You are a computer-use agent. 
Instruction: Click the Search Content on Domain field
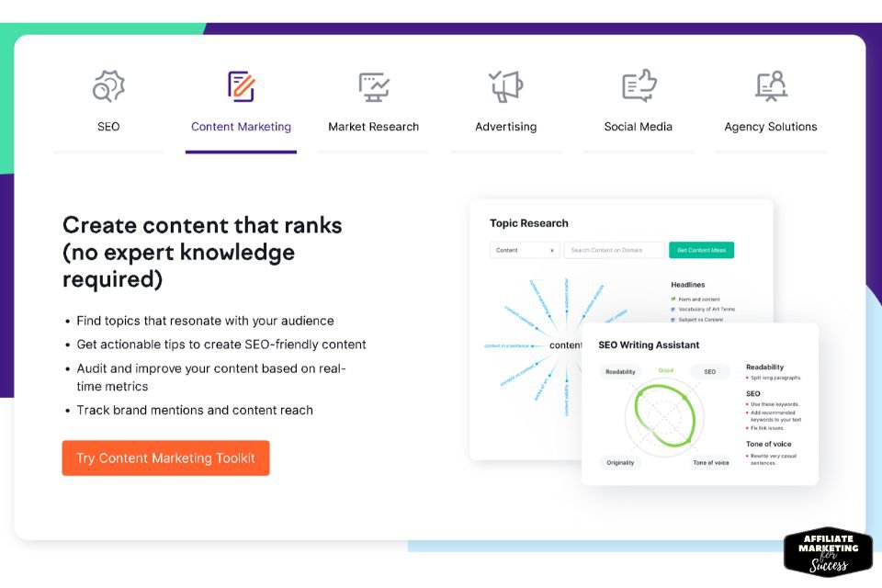[615, 250]
